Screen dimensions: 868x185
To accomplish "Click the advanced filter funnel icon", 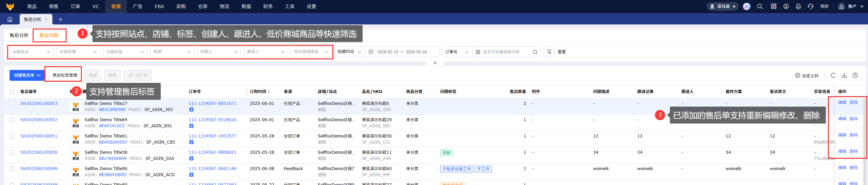I will (x=549, y=52).
